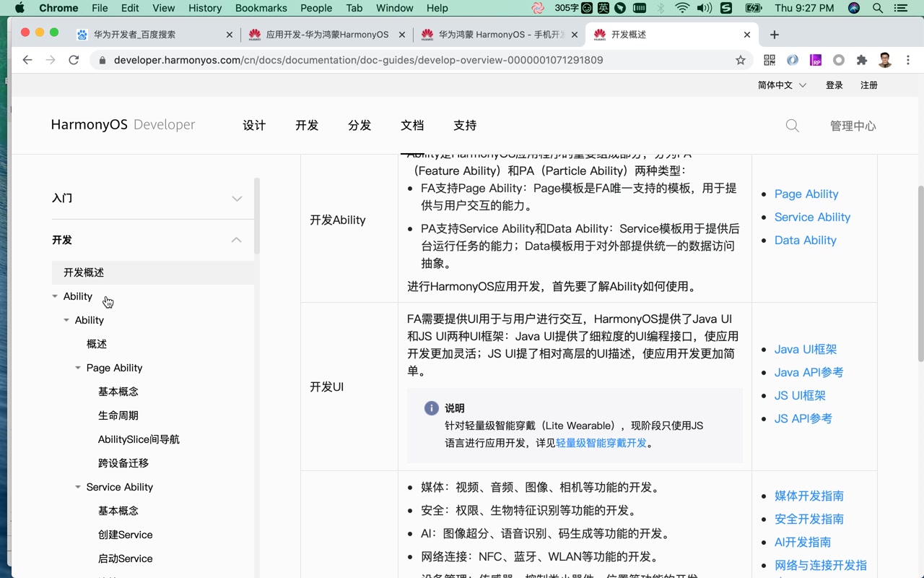Open the 分发 navigation menu
Screen dimensions: 924x578
click(359, 126)
